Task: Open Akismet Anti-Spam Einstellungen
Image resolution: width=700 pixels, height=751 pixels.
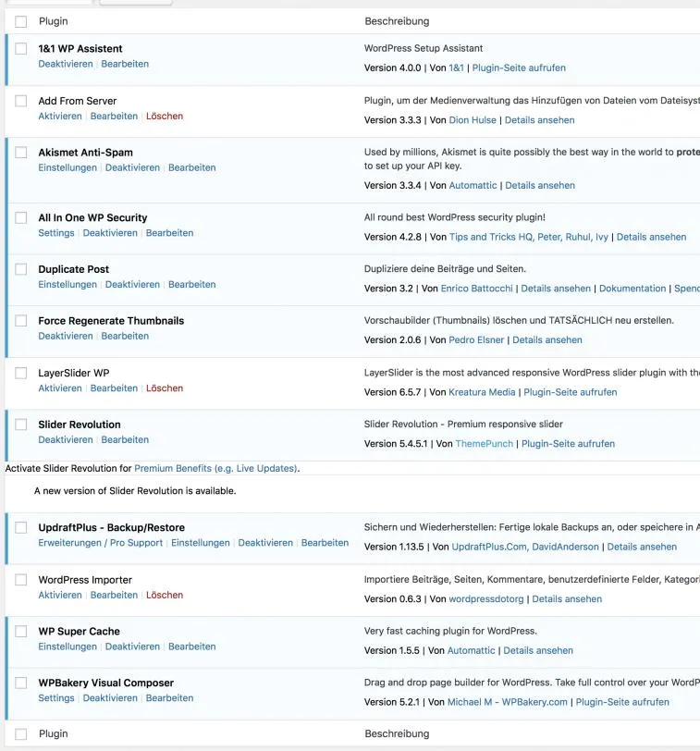Action: coord(68,167)
